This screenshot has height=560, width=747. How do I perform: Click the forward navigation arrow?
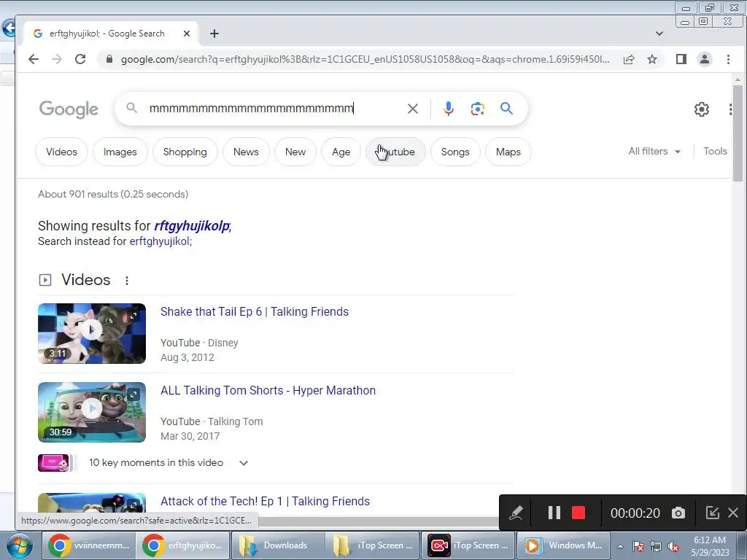coord(57,59)
